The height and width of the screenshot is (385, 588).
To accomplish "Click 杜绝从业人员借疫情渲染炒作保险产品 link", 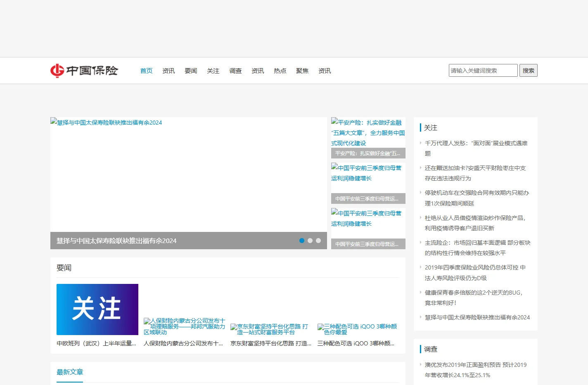I will [x=475, y=223].
